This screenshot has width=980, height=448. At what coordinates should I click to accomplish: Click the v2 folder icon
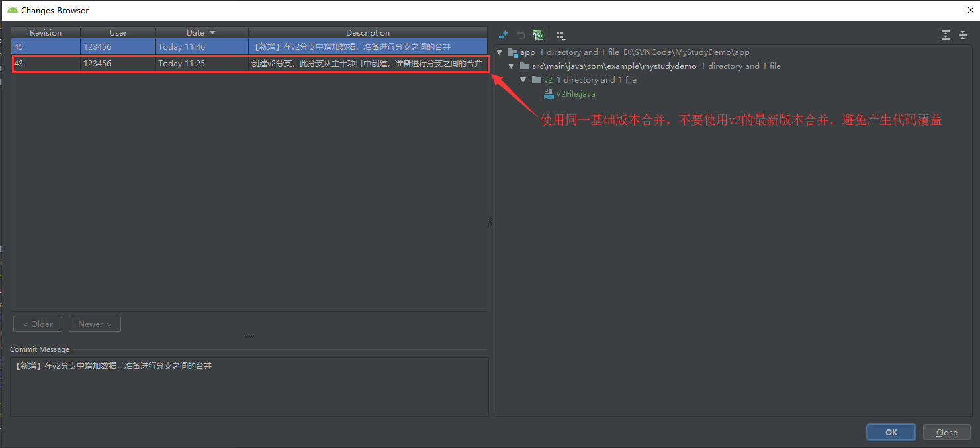click(x=537, y=80)
